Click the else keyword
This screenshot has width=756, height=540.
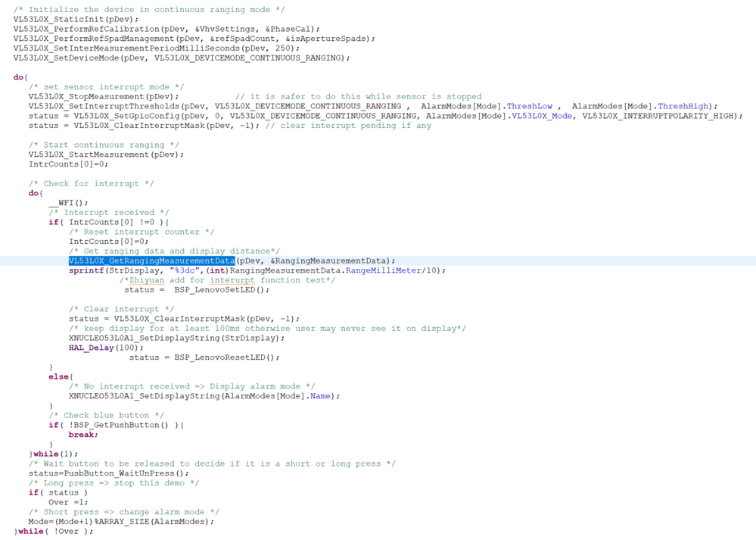pos(59,376)
